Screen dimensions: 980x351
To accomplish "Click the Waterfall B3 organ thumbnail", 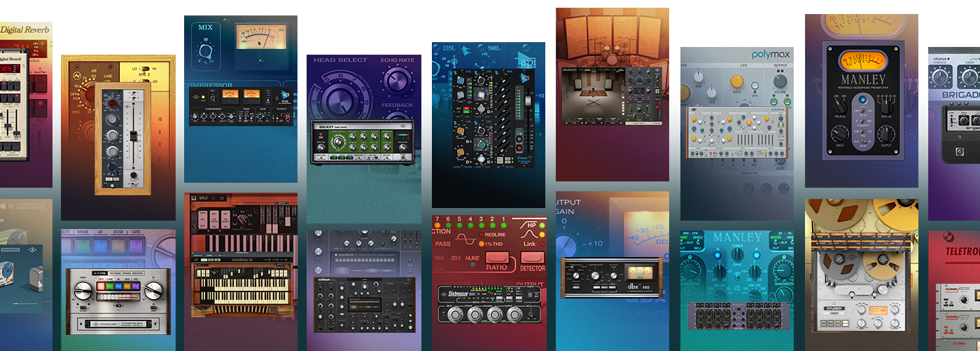I will pos(241,268).
